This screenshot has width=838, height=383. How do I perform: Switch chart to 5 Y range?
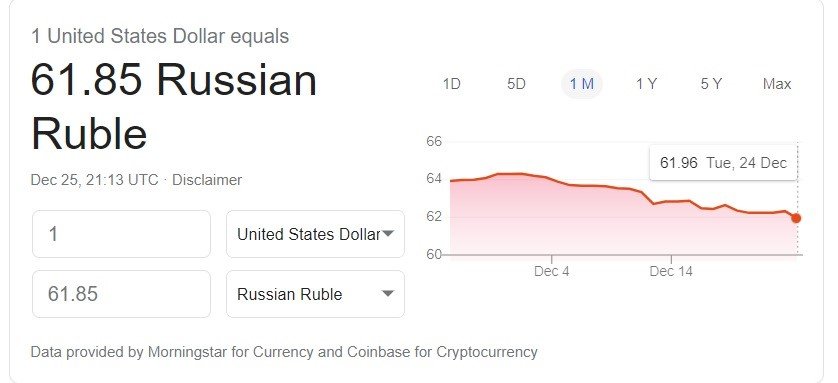(x=711, y=84)
